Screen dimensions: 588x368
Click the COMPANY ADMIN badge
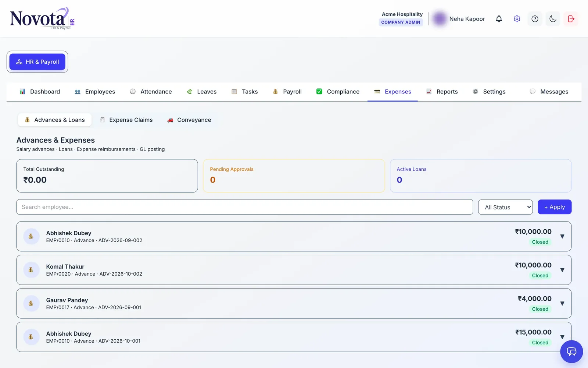click(x=401, y=22)
